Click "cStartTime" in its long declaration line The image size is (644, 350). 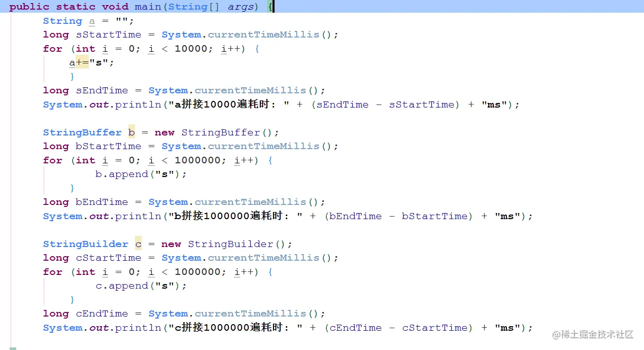coord(109,258)
